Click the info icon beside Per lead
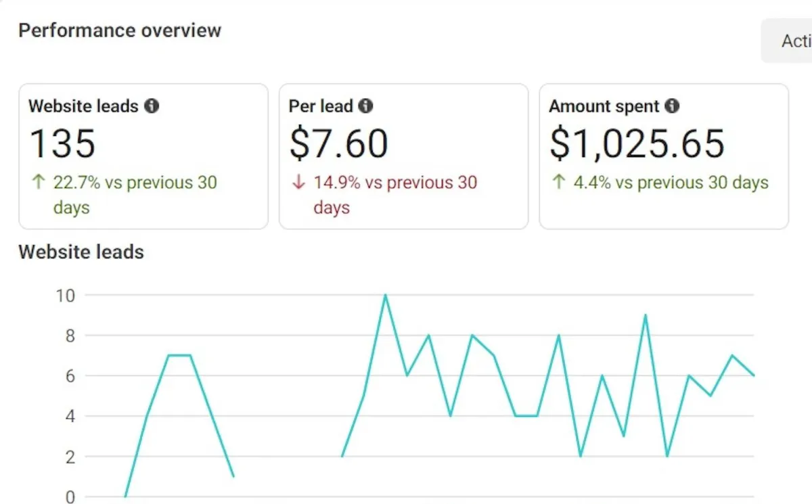 (366, 106)
